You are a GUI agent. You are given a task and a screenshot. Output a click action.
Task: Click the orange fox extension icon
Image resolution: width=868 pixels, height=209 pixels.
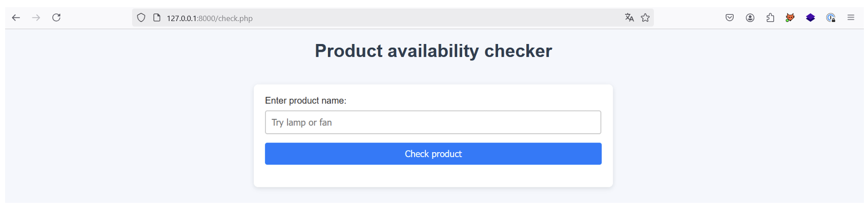click(x=790, y=18)
